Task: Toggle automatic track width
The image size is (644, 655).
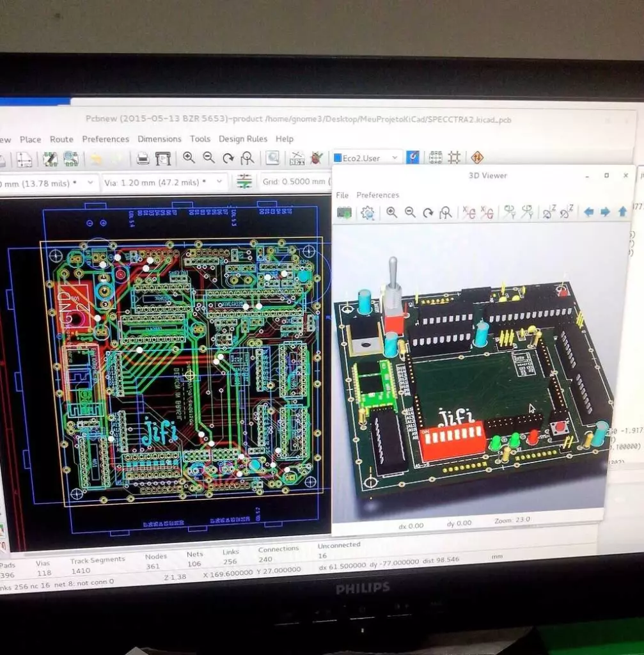Action: pos(244,182)
